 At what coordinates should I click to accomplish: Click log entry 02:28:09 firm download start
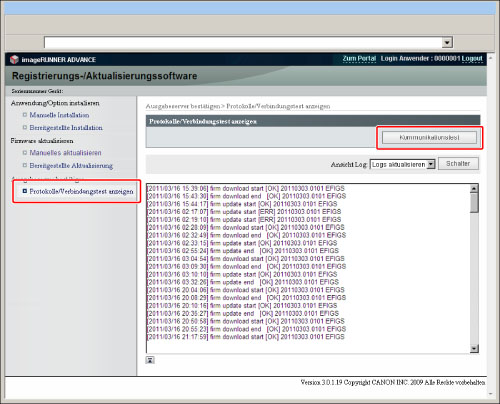(246, 227)
